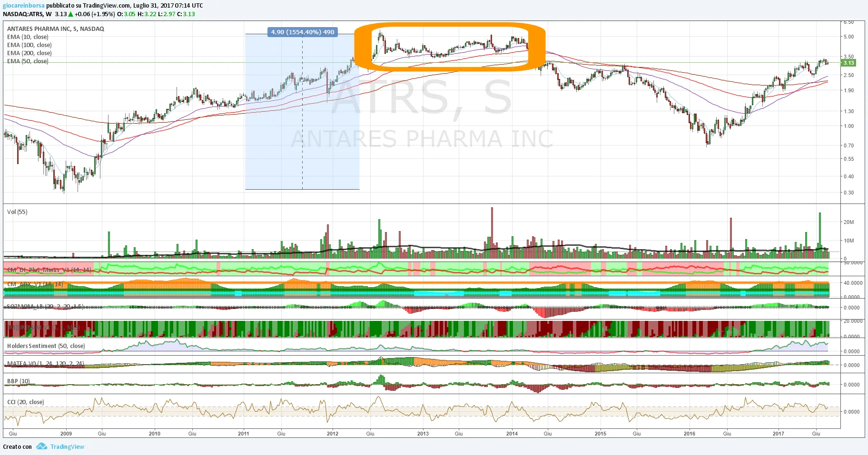Click the 1.30 price axis level
Image resolution: width=868 pixels, height=455 pixels.
pyautogui.click(x=848, y=111)
